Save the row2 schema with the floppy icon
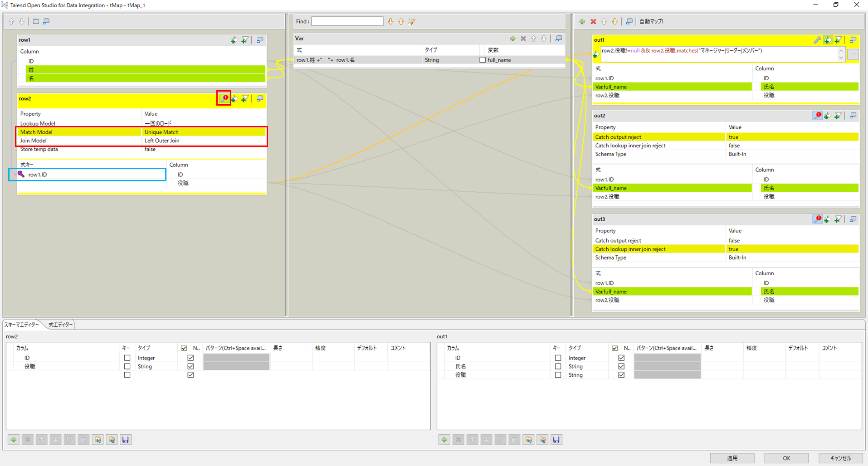 (126, 439)
